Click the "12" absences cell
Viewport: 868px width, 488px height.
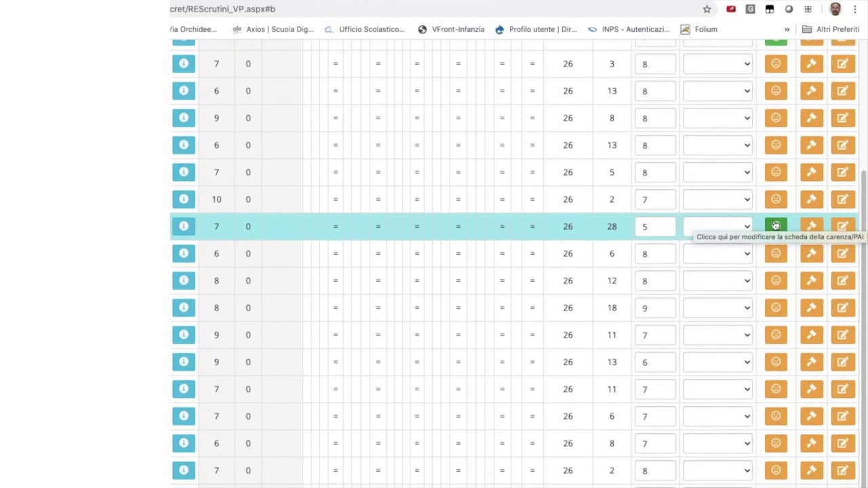pyautogui.click(x=612, y=281)
